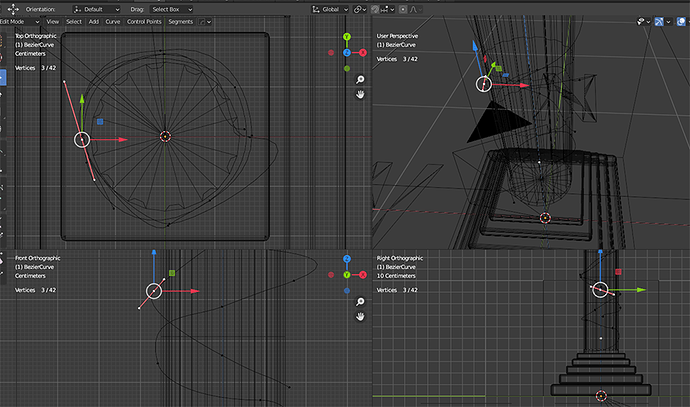This screenshot has width=690, height=407.
Task: Click the red X axis in Top view gizmo
Action: pos(363,53)
